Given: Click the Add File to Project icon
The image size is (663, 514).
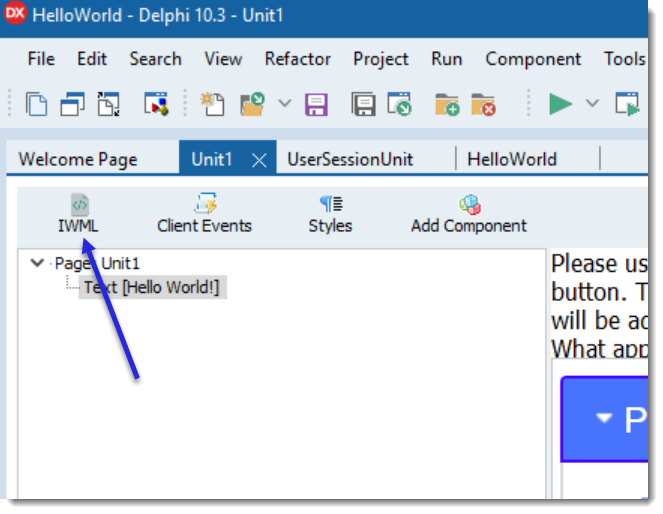Looking at the screenshot, I should (446, 103).
